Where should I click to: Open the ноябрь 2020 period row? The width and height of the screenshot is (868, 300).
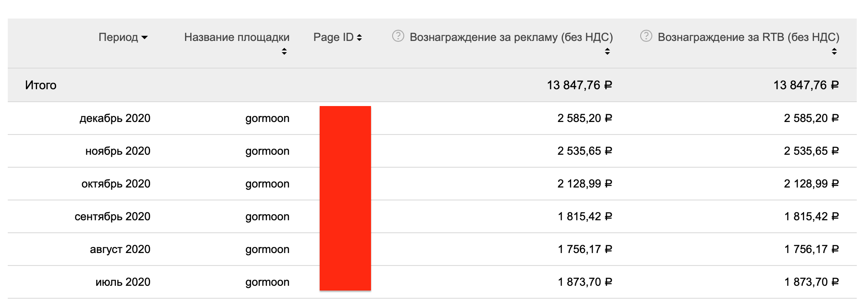118,151
